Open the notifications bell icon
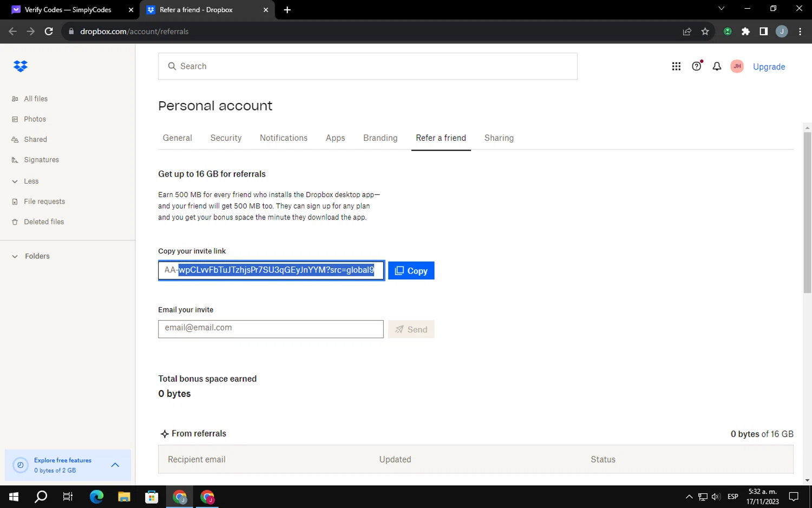Viewport: 812px width, 508px height. point(717,66)
